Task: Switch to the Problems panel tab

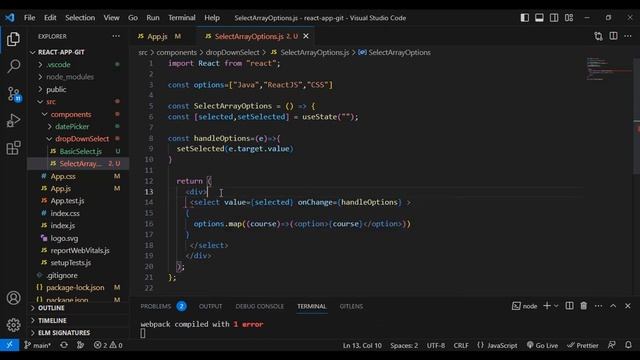Action: coord(156,306)
